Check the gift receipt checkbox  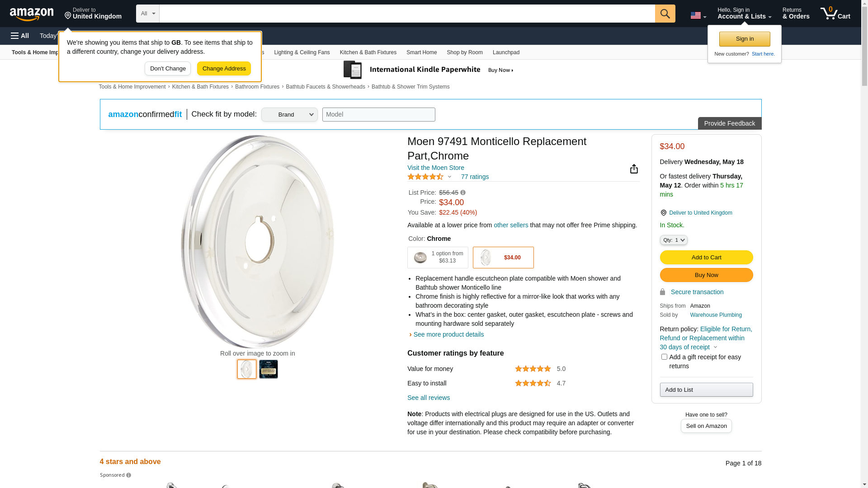point(664,357)
